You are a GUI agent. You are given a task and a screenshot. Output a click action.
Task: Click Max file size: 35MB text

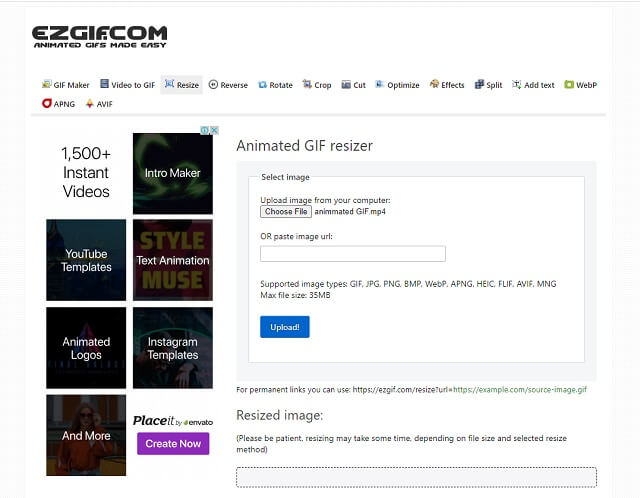[x=295, y=295]
